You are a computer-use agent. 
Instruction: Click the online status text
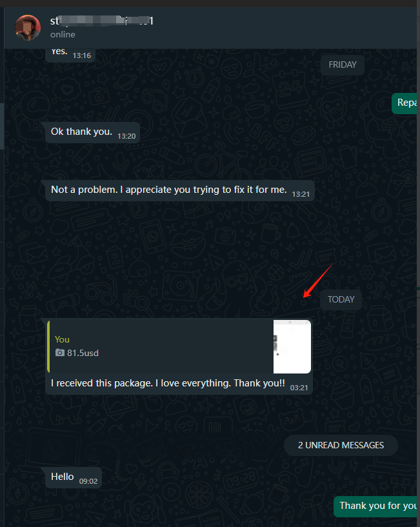pyautogui.click(x=63, y=35)
